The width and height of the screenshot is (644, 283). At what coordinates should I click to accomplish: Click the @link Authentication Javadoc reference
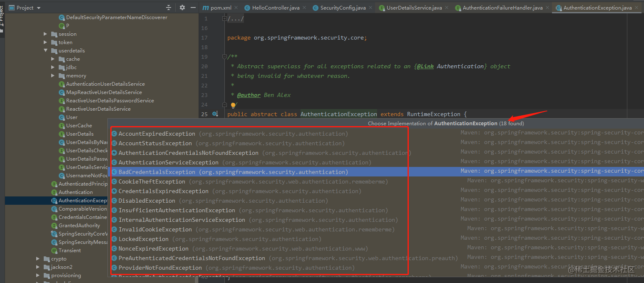click(450, 67)
